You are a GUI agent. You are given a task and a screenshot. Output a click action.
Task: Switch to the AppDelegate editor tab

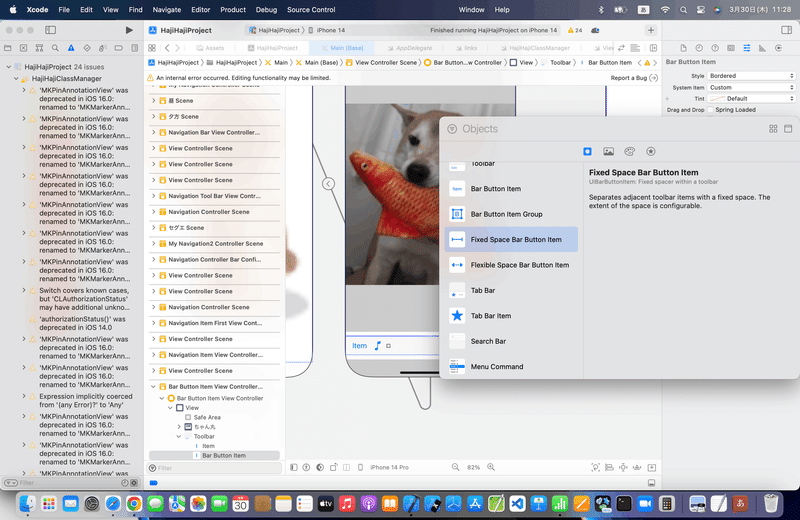[409, 48]
